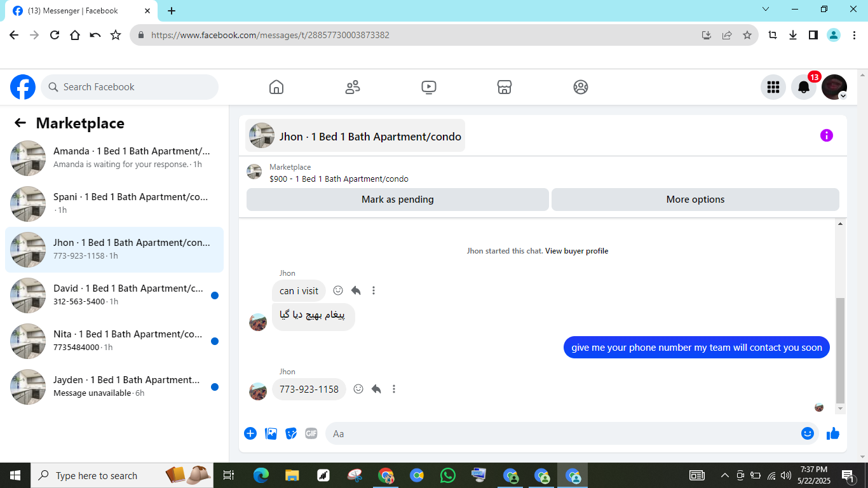
Task: Send a thumbs-up like
Action: pyautogui.click(x=833, y=433)
